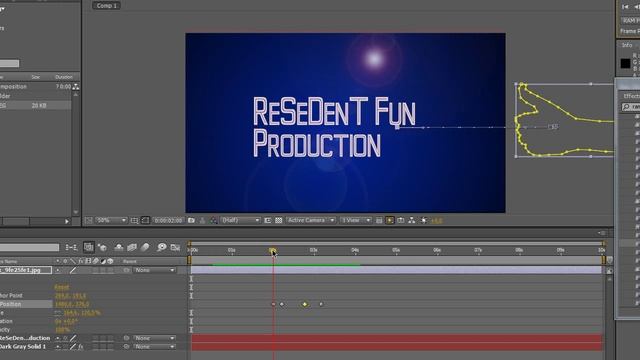Screen dimensions: 640x360
Task: Click the Rotation value field
Action: [66, 322]
